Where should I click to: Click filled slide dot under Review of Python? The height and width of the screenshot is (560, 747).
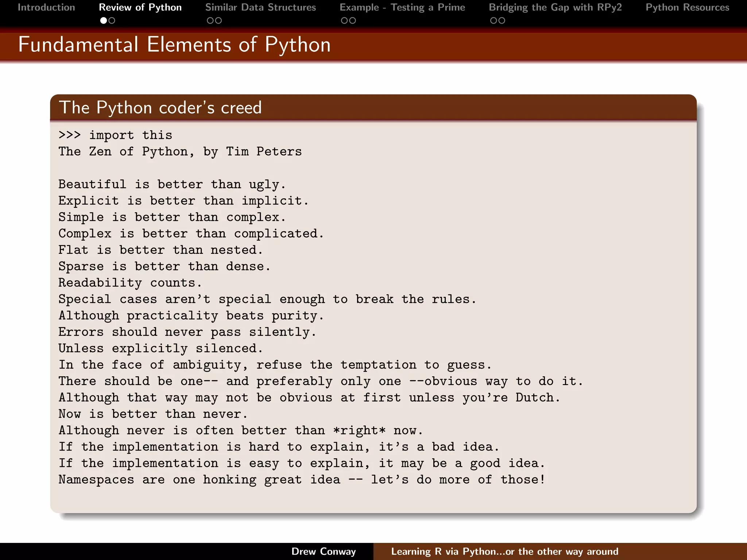point(104,21)
